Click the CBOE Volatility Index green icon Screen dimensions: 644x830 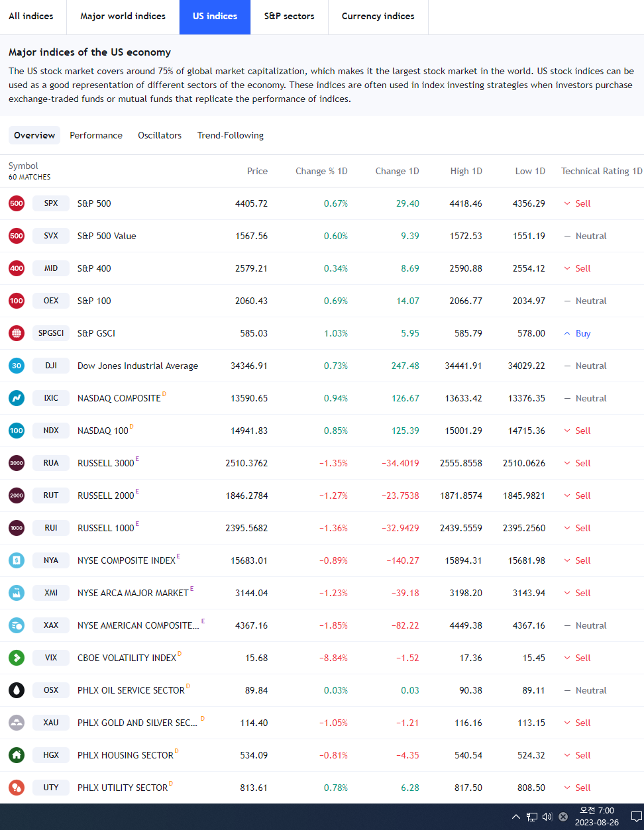[x=17, y=658]
